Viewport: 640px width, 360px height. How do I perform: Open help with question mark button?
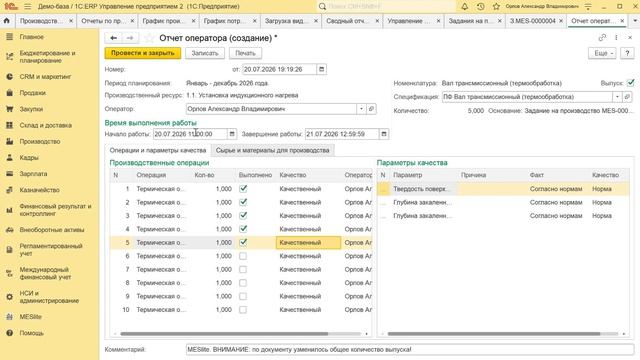coord(627,53)
